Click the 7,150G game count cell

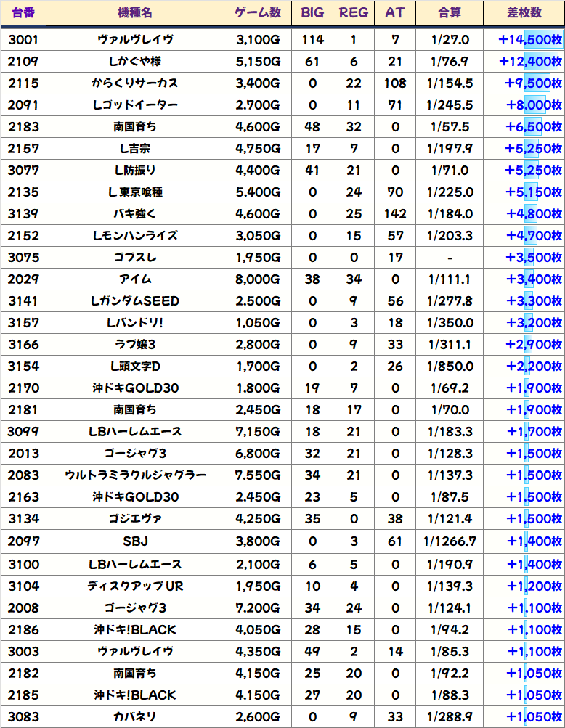[x=258, y=433]
